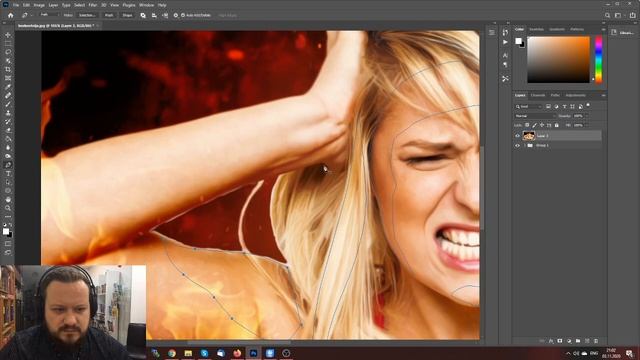Hide the Group 1 layer group

[517, 145]
